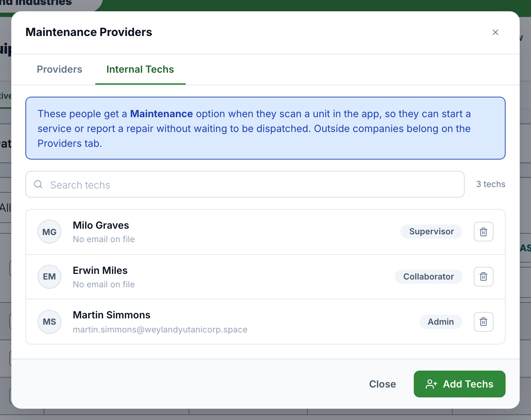Delete Milo Graves with the trash icon
This screenshot has height=420, width=531.
[x=483, y=232]
